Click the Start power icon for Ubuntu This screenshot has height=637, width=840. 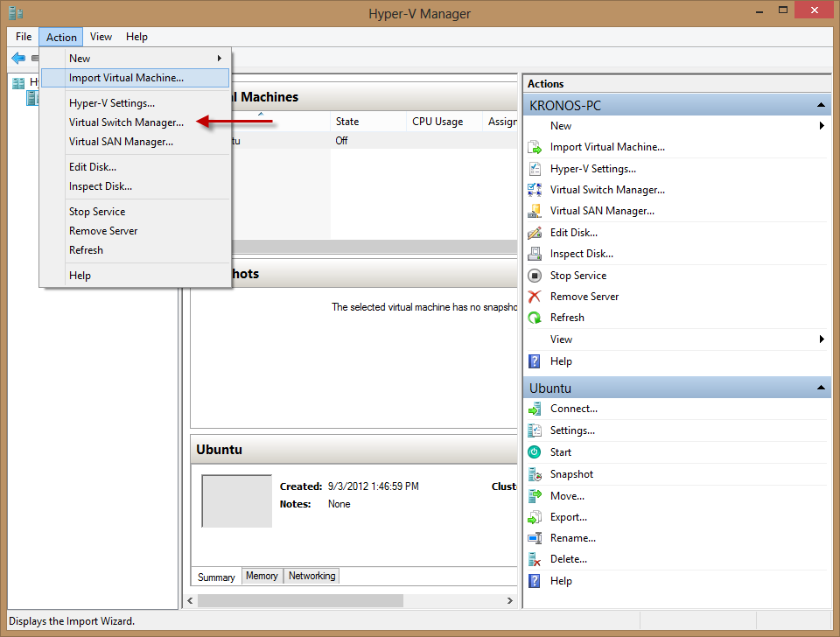[535, 452]
